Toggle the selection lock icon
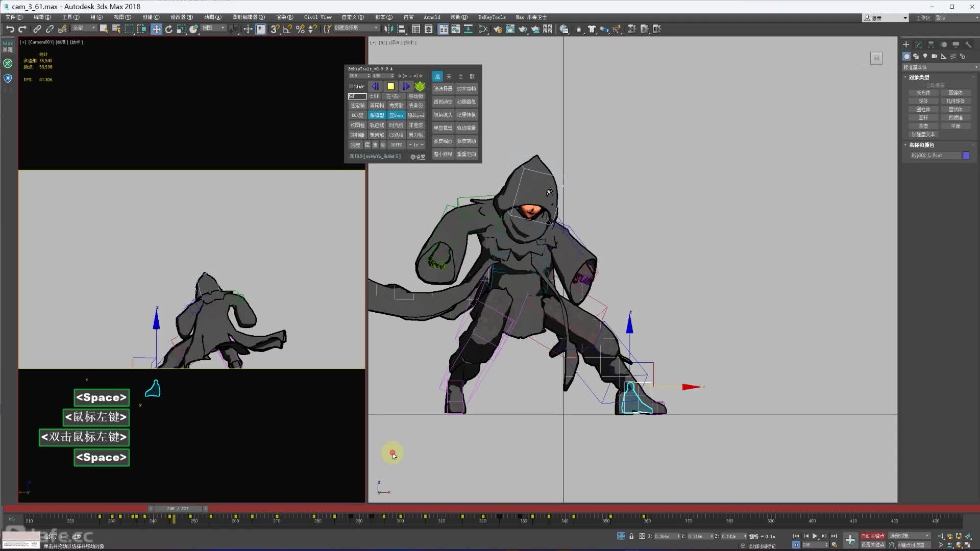Screen dimensions: 980x551 631,536
